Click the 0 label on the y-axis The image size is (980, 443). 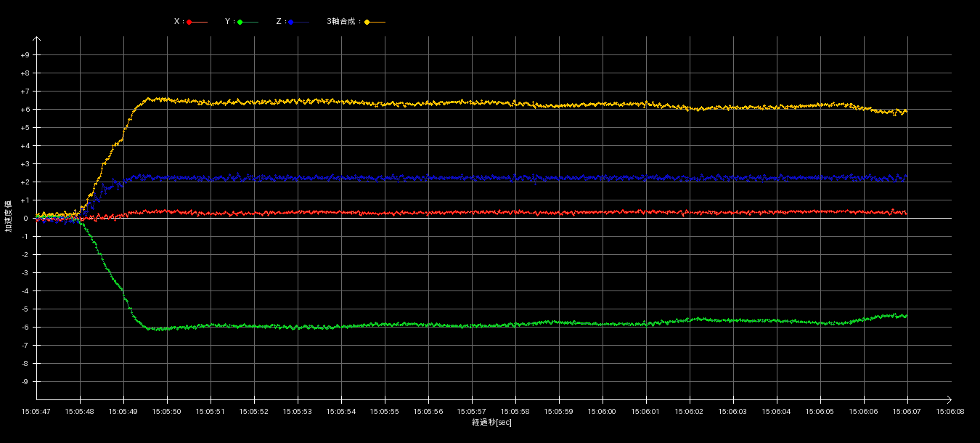click(25, 219)
